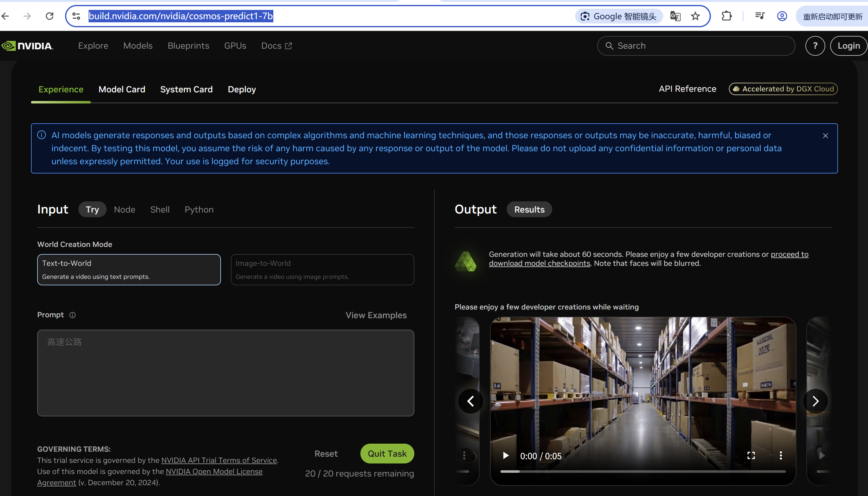Select the URL in address bar
Image resolution: width=868 pixels, height=496 pixels.
point(181,16)
